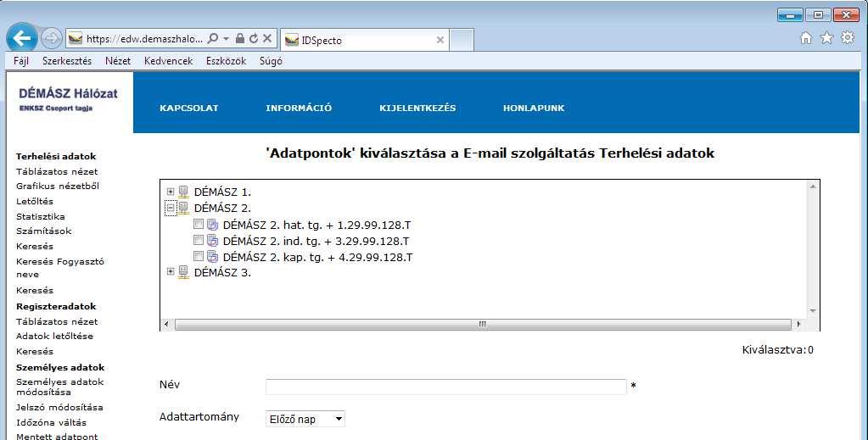Open the Grafikus nézetből sidebar link
868x440 pixels.
tap(58, 186)
